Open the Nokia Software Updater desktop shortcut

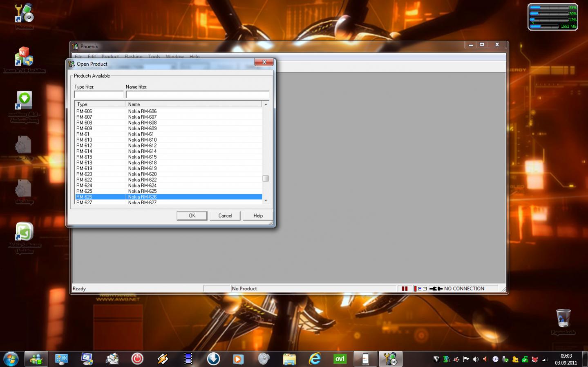(24, 232)
